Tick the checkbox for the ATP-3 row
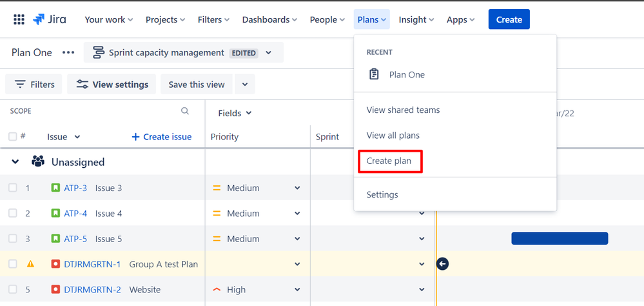Screen dimensions: 644x306 pos(13,188)
